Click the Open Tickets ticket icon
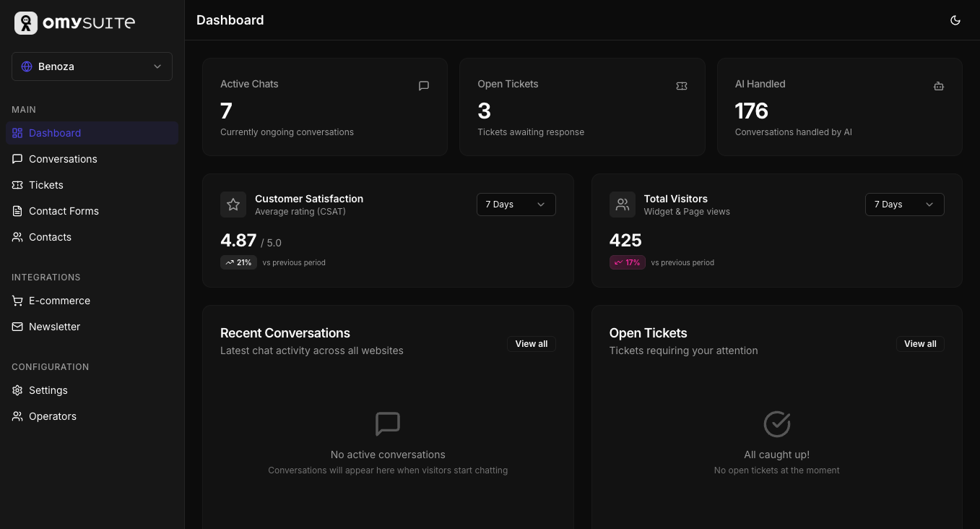980x529 pixels. click(681, 86)
